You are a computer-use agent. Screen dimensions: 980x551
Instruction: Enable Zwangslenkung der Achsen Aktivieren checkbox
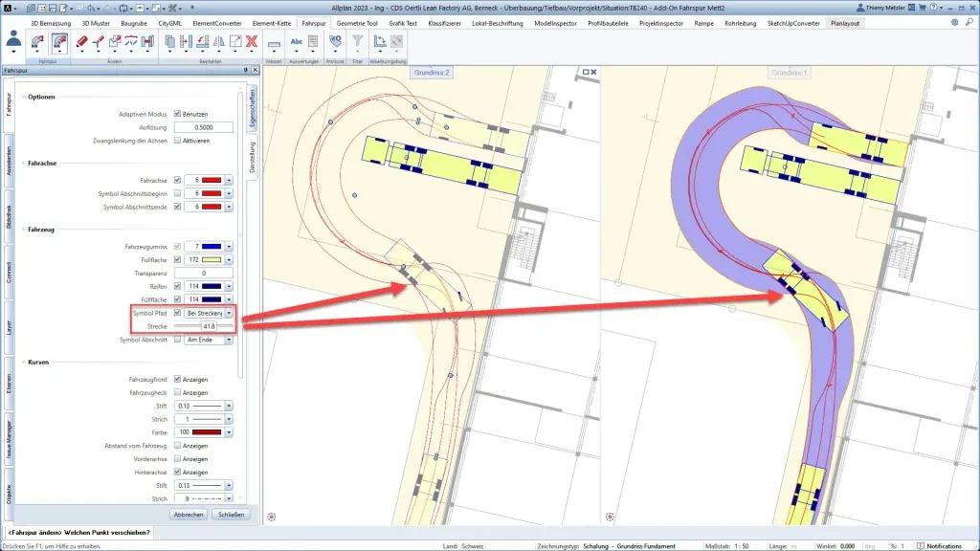pos(177,140)
